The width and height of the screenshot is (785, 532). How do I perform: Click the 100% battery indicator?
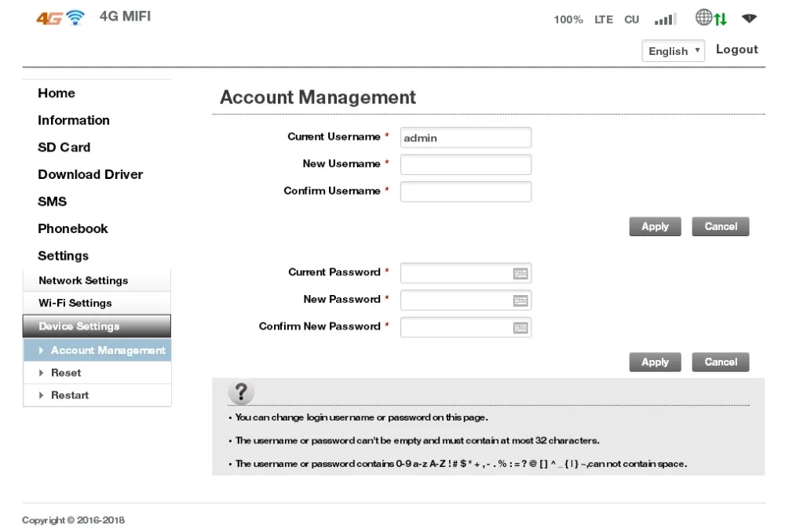pyautogui.click(x=568, y=20)
